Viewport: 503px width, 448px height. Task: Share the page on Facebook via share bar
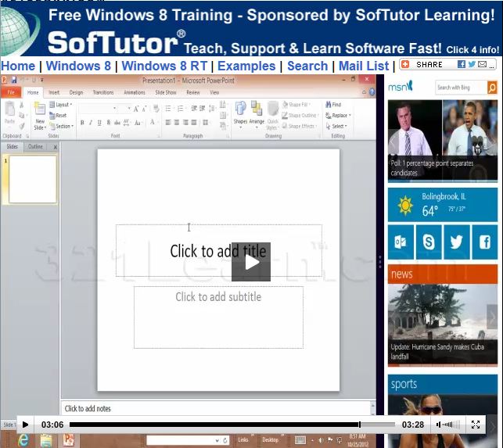click(x=462, y=64)
